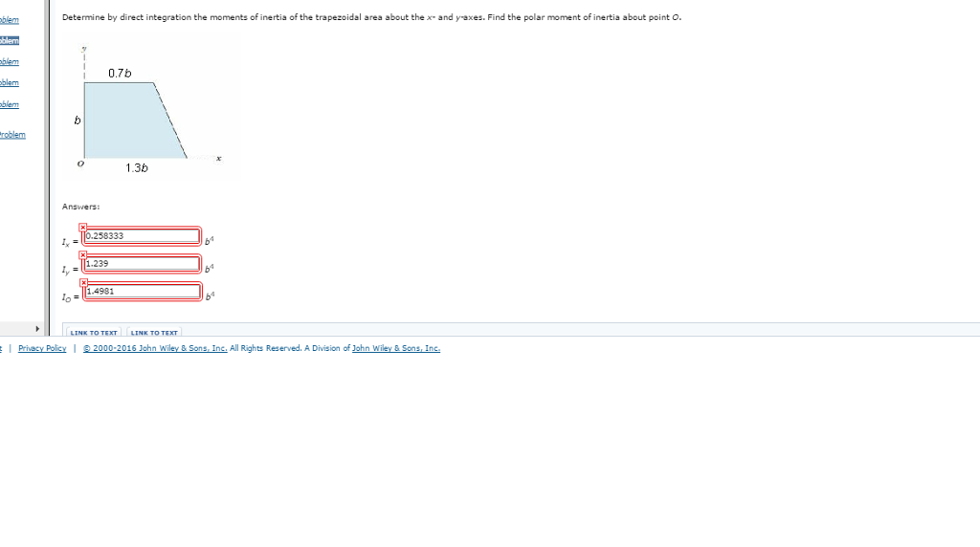Open the first LINK TO TEXT button
980x547 pixels.
pyautogui.click(x=94, y=332)
